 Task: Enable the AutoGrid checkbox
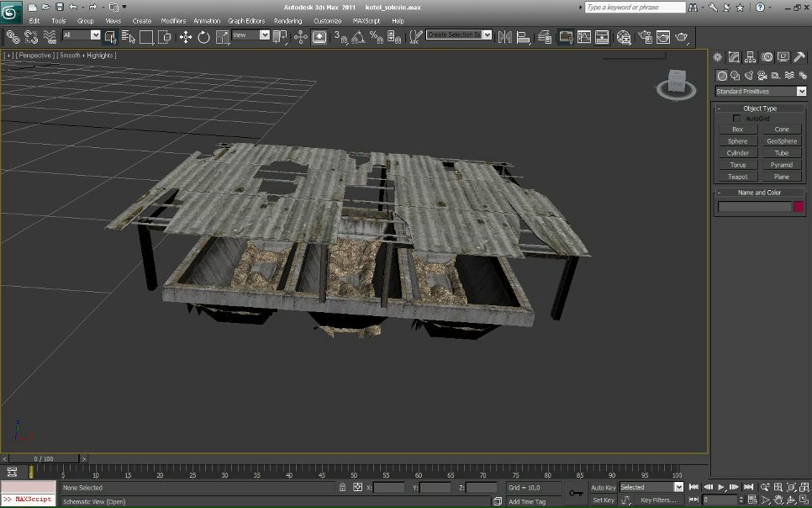click(x=737, y=119)
